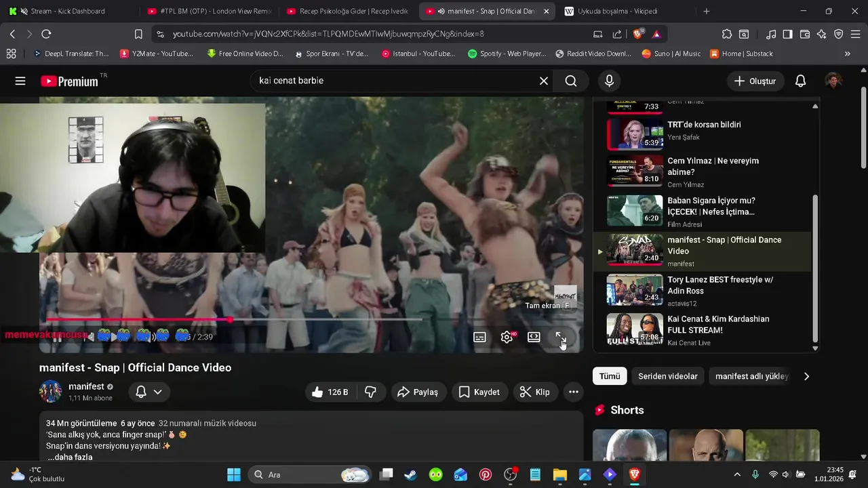Go back in browser history
The width and height of the screenshot is (868, 488).
pos(12,34)
